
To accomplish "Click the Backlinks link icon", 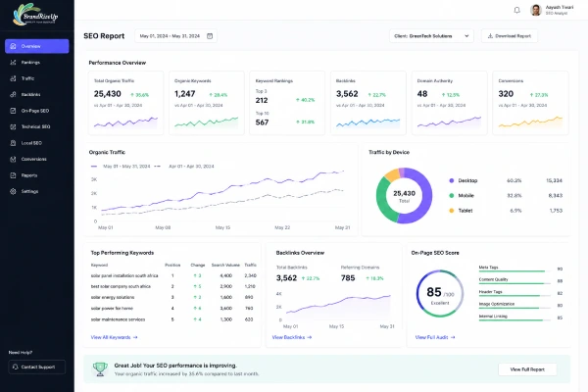I will 13,94.
